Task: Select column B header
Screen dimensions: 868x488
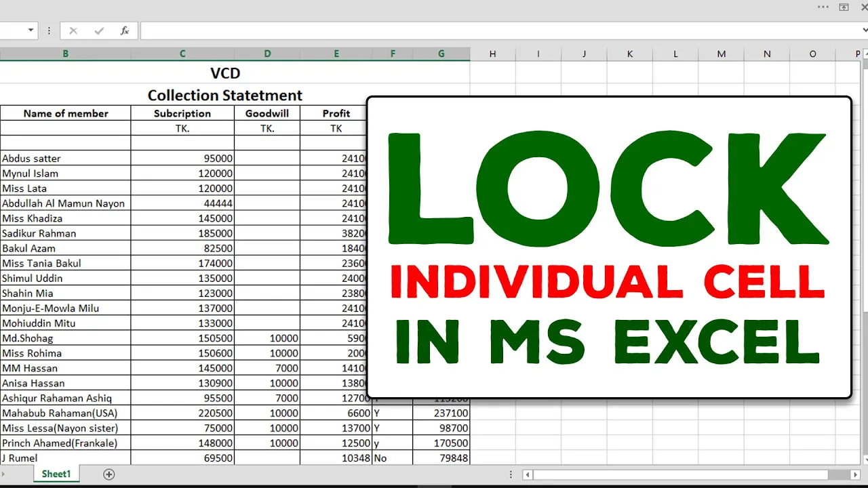Action: pos(65,54)
